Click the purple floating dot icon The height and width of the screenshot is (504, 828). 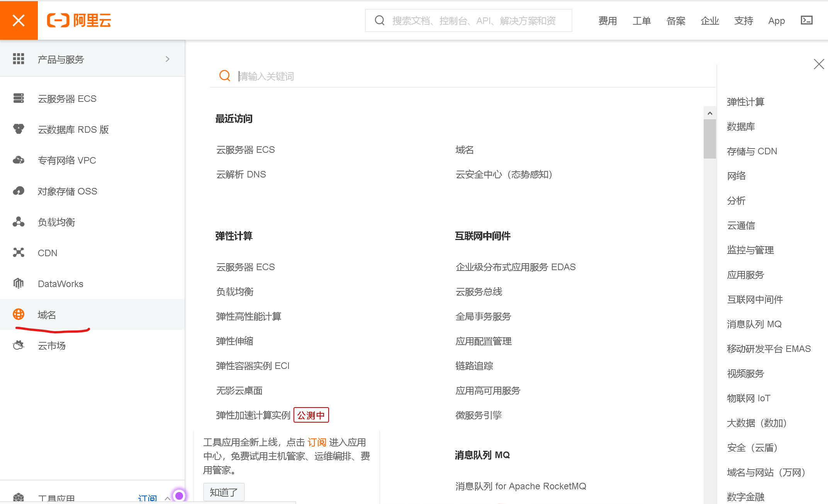point(179,496)
